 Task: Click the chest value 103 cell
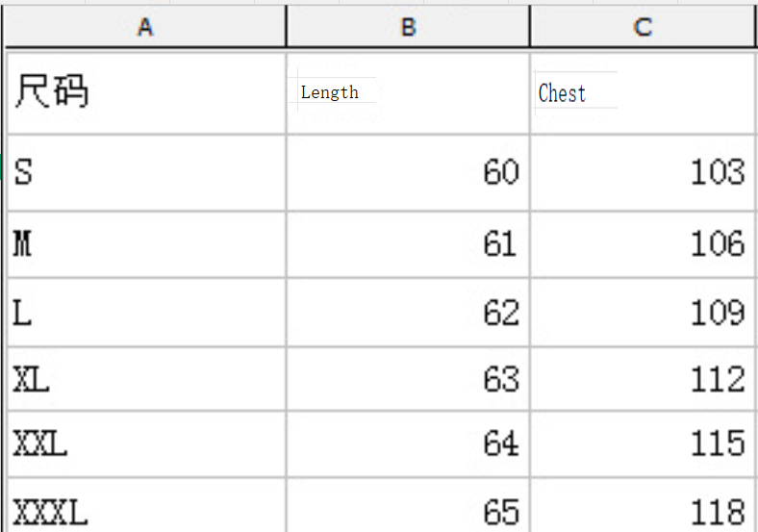click(x=643, y=173)
